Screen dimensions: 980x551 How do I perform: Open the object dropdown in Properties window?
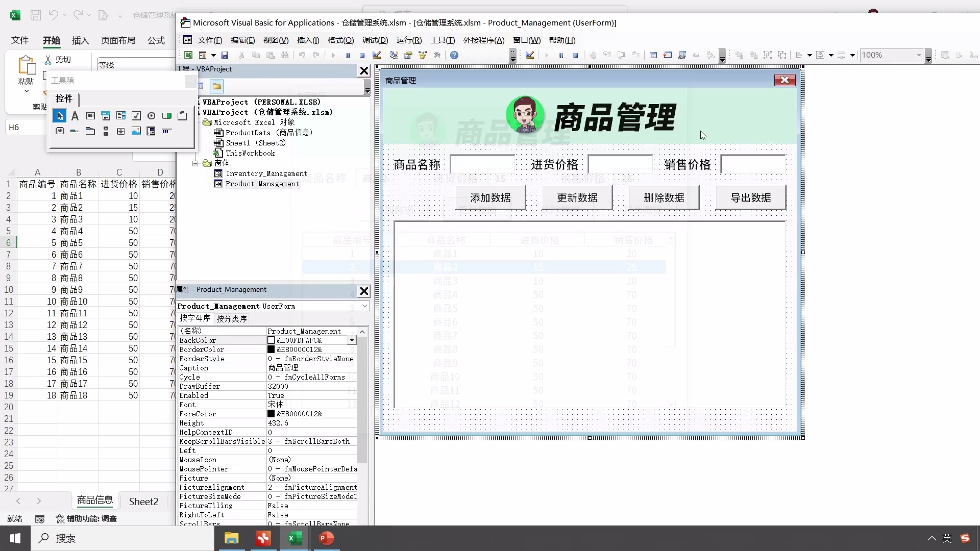365,306
